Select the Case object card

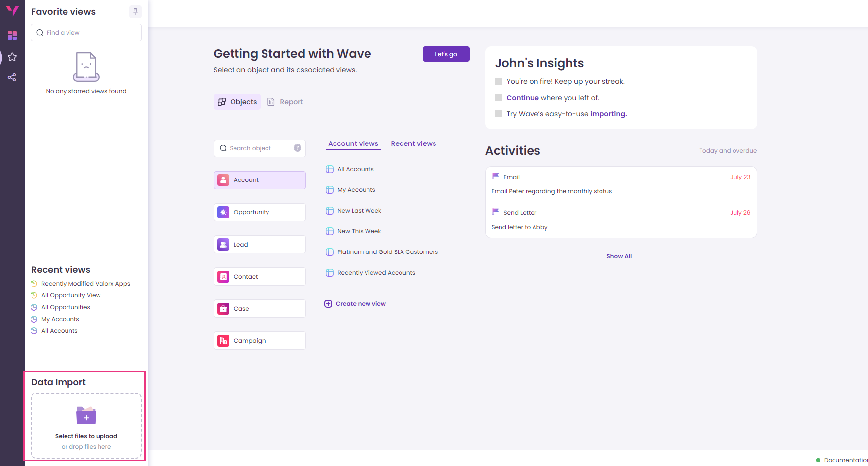pyautogui.click(x=260, y=308)
